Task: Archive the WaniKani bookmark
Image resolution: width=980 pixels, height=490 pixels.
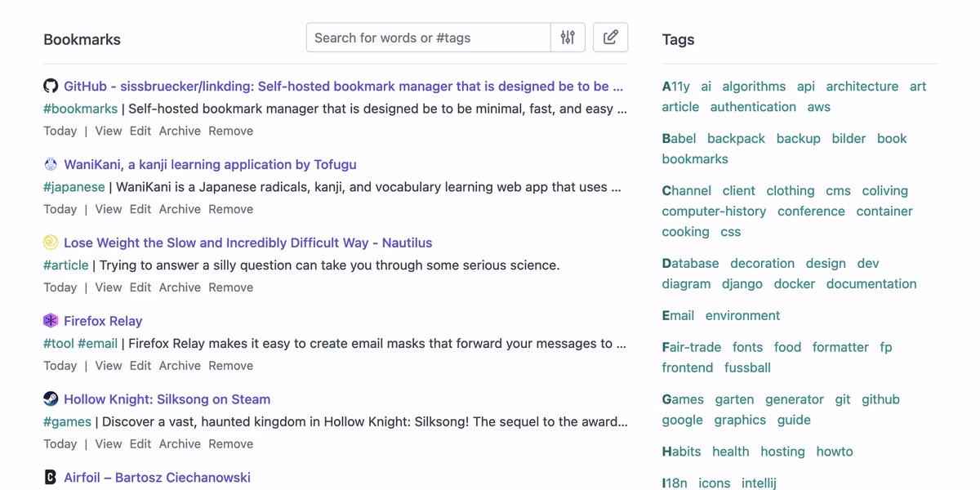Action: click(x=180, y=209)
